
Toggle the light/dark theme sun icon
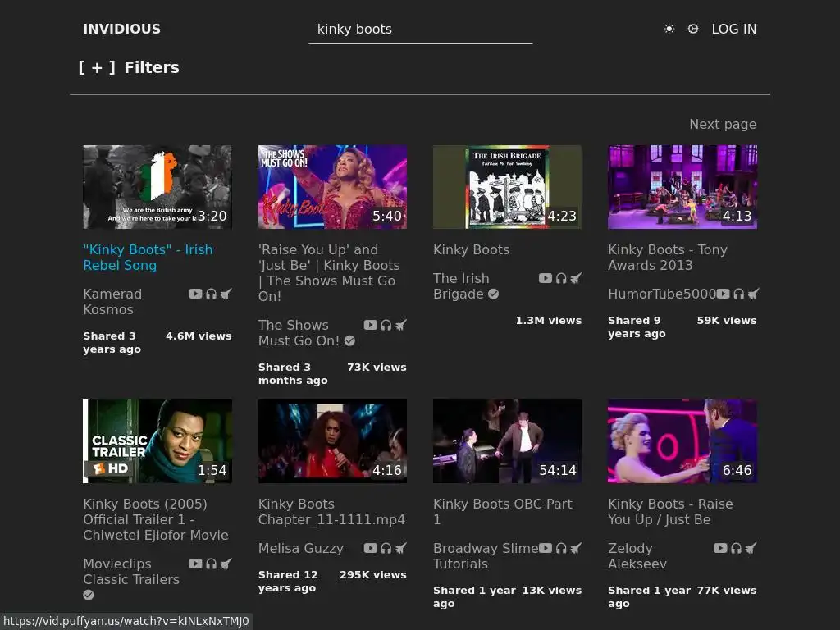(669, 29)
